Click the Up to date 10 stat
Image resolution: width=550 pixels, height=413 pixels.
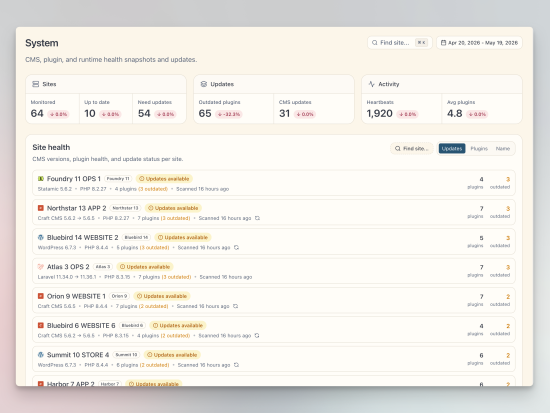click(106, 109)
